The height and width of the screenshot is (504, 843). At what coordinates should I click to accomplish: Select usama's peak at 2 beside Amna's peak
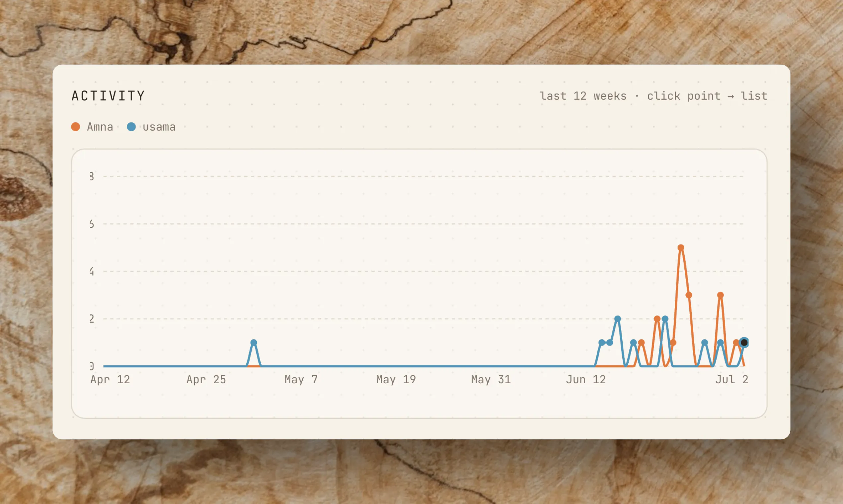point(665,319)
